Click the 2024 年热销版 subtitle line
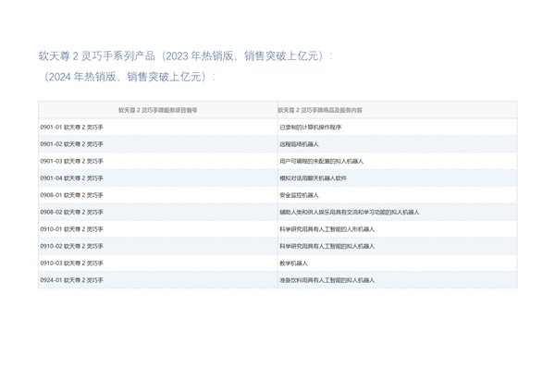Screen dimensions: 555x392 click(128, 77)
